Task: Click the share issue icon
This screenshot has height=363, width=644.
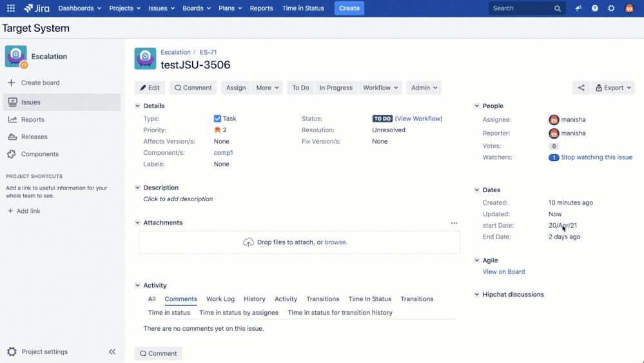Action: 581,88
